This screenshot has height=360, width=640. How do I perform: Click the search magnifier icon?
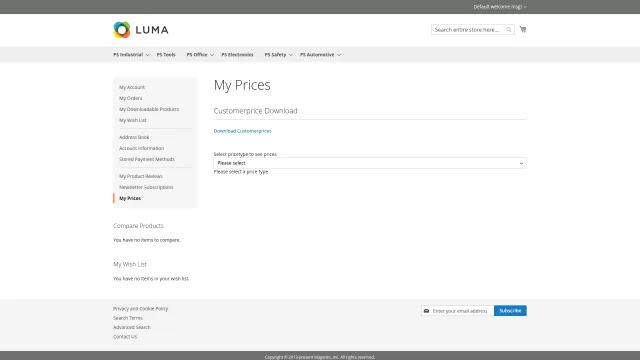[509, 29]
